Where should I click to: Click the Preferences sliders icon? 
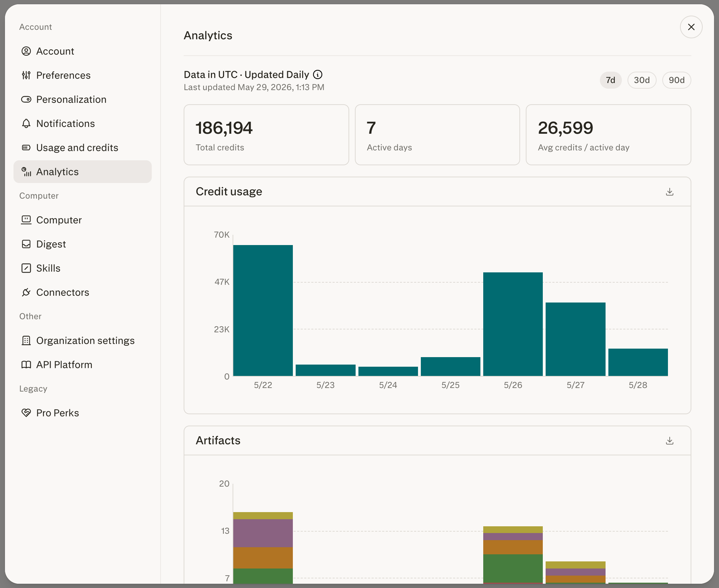point(26,75)
